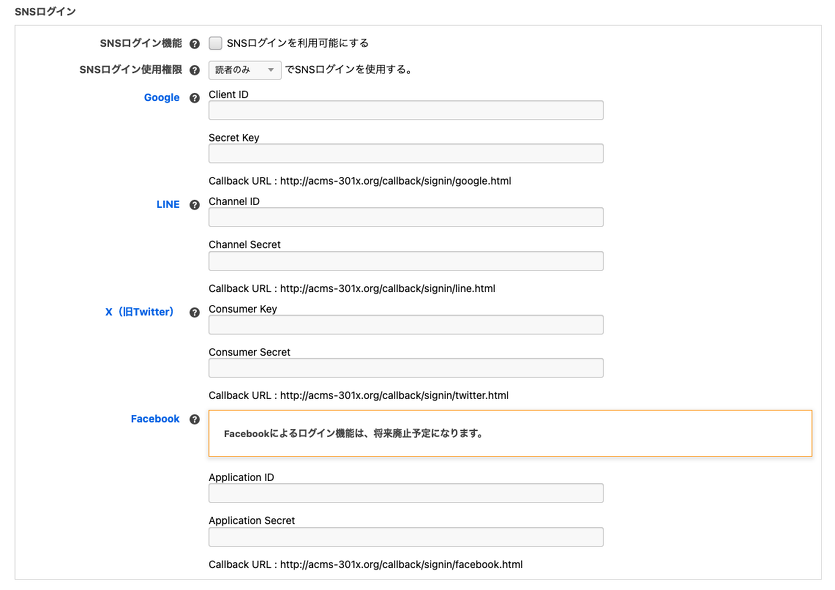The image size is (835, 590).
Task: Open help for X（旧Twitter）settings
Action: (194, 312)
